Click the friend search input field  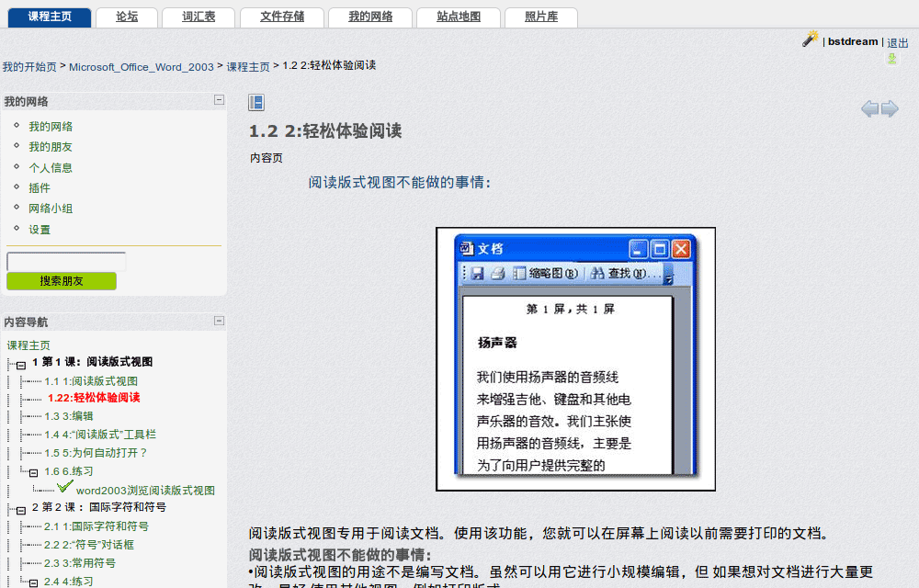coord(65,260)
